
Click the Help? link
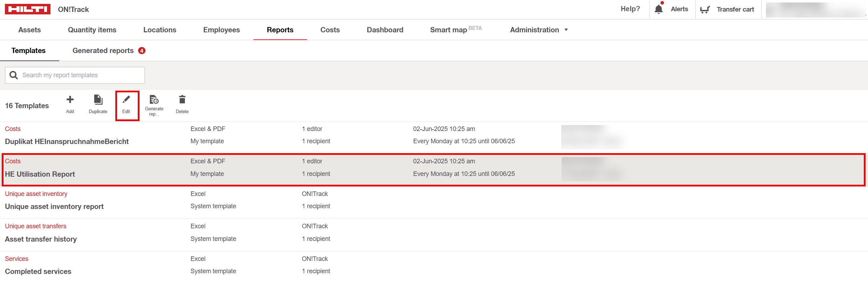pos(630,9)
